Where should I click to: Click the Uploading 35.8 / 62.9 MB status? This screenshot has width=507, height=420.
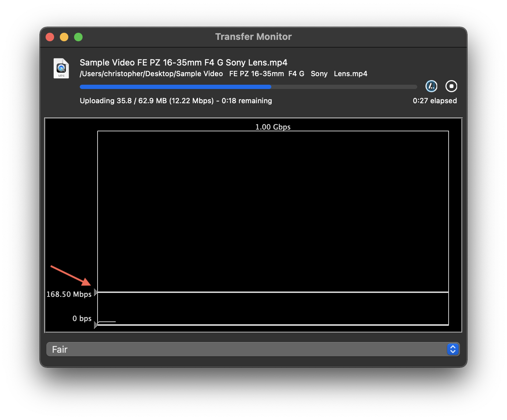[x=176, y=101]
